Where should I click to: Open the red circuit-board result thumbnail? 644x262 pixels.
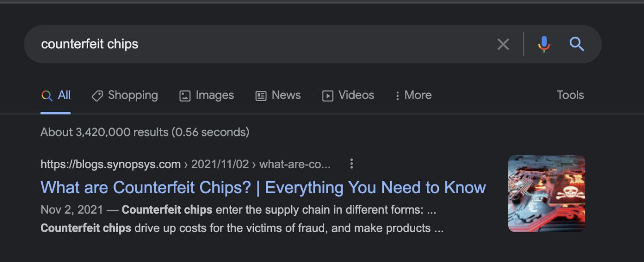(547, 193)
